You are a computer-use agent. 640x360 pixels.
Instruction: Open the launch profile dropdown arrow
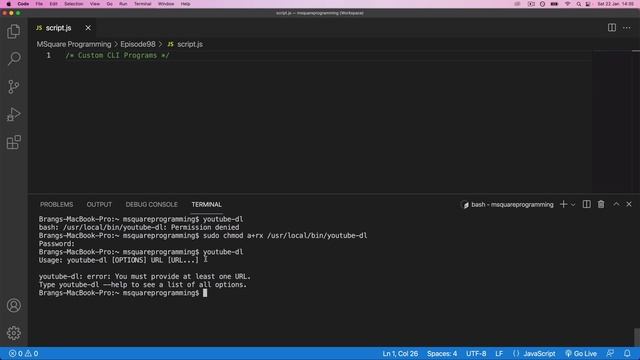point(573,204)
